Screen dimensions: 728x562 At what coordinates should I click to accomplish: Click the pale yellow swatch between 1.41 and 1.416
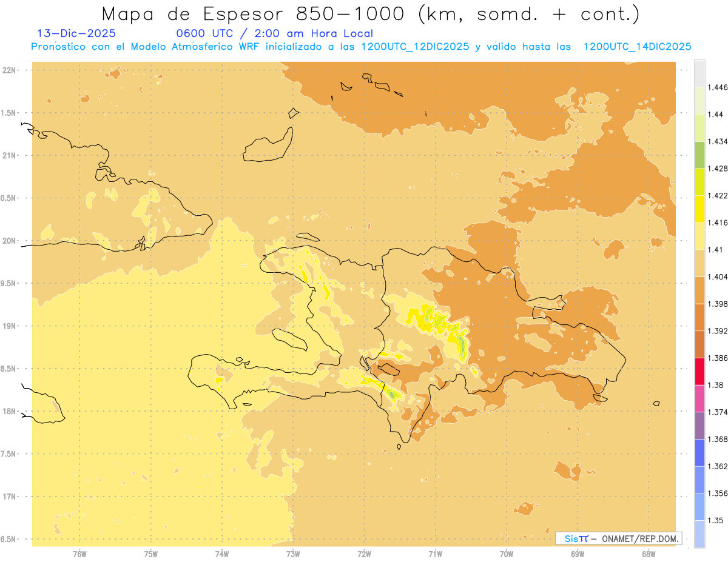tap(699, 236)
